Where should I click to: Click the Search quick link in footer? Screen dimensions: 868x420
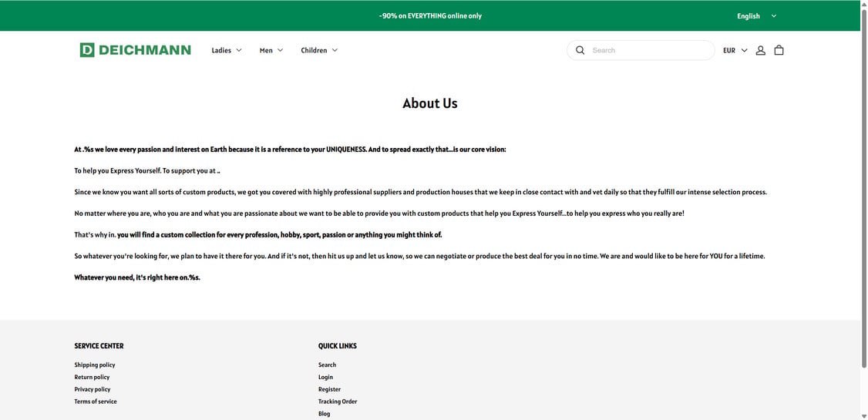point(327,365)
